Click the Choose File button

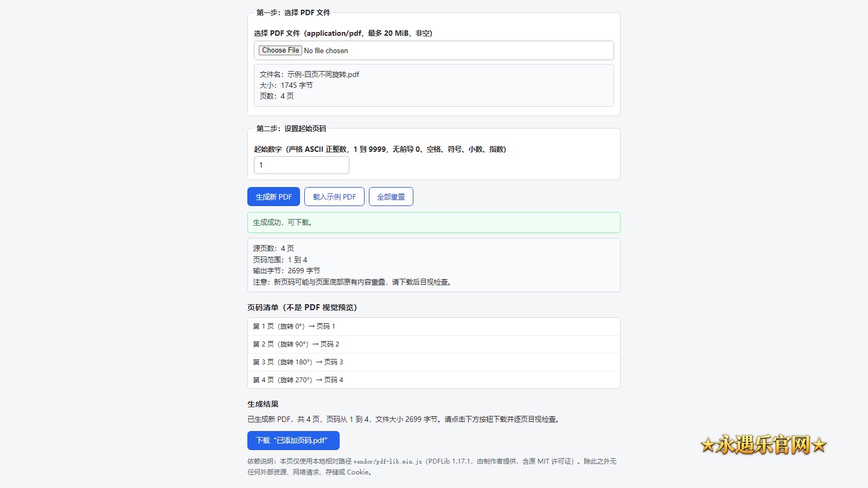click(280, 50)
